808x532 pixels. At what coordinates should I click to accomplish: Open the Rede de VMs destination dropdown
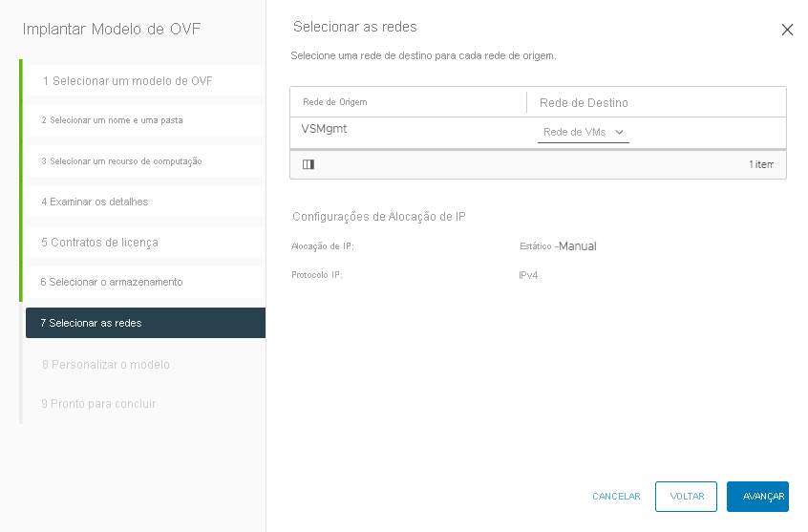[584, 133]
